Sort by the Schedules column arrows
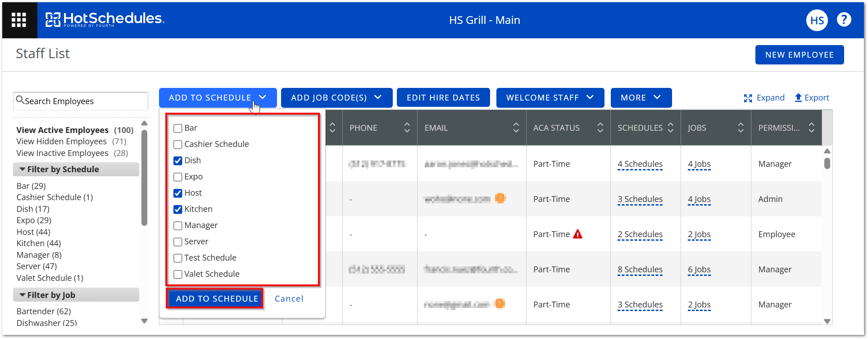 (670, 128)
